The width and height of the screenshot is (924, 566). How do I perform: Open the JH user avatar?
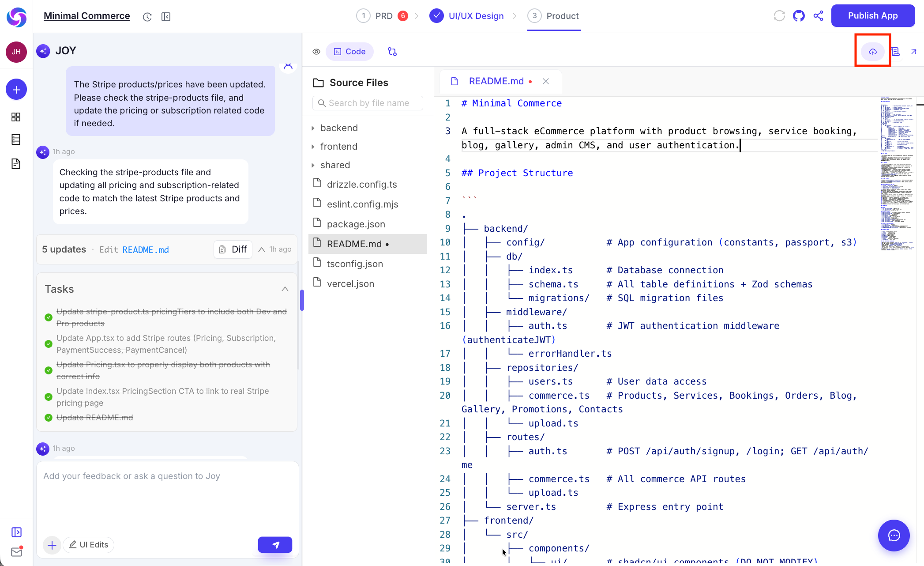point(16,52)
